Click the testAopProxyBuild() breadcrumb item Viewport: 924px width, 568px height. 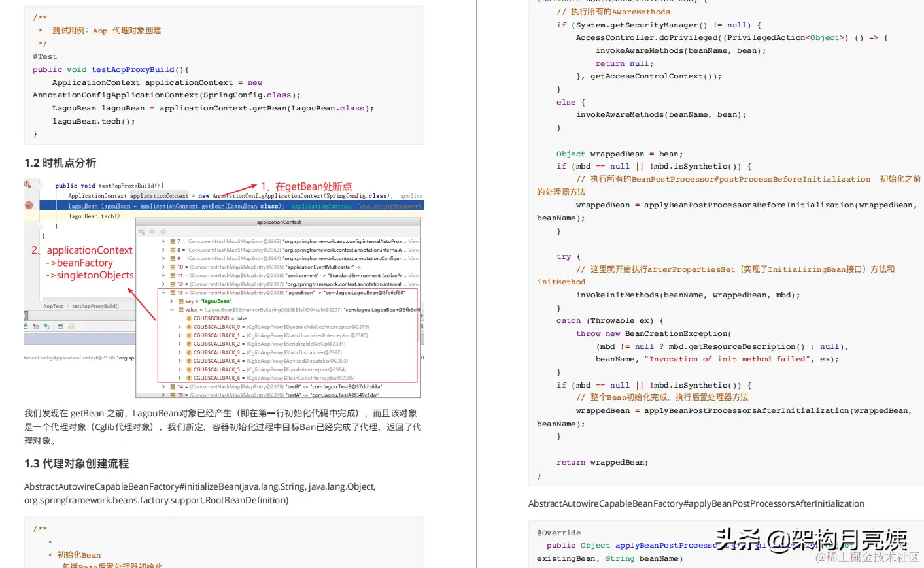(x=95, y=306)
